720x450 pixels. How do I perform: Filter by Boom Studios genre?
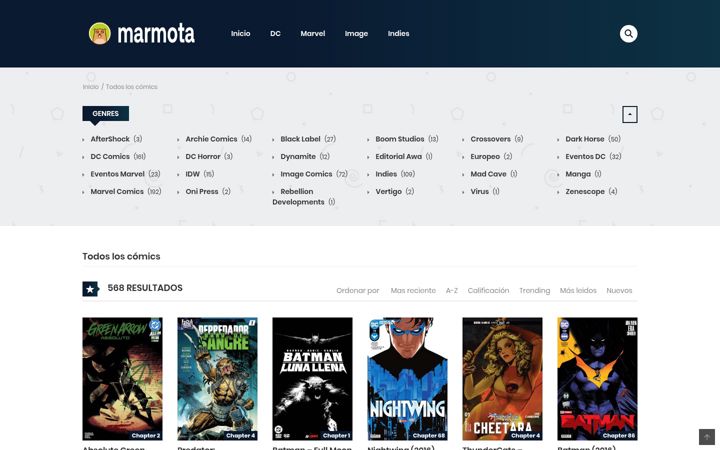399,139
